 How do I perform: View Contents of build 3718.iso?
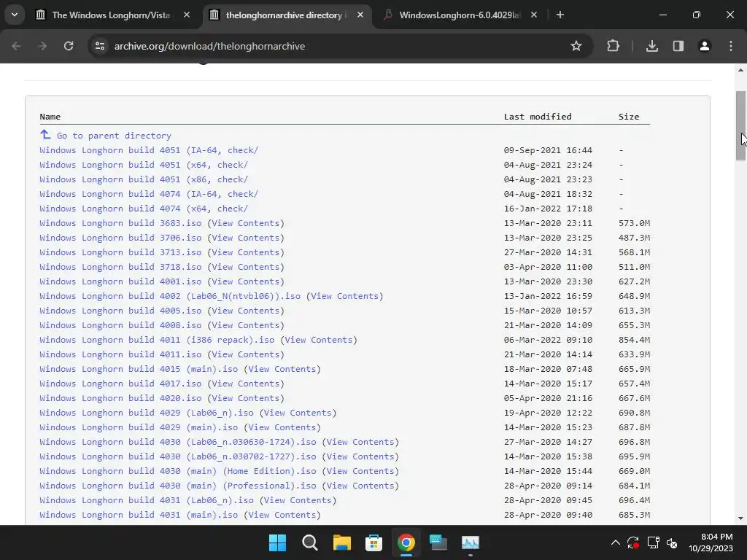246,267
